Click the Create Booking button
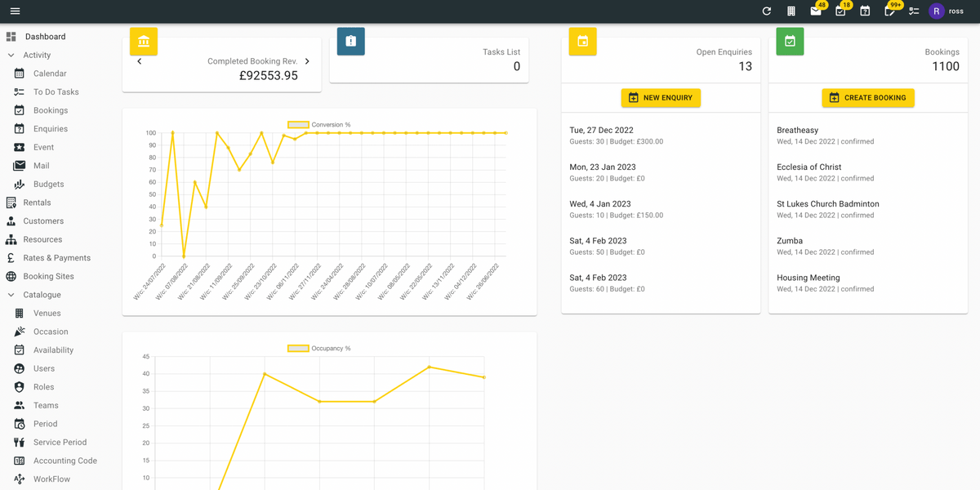This screenshot has width=980, height=490. [867, 98]
